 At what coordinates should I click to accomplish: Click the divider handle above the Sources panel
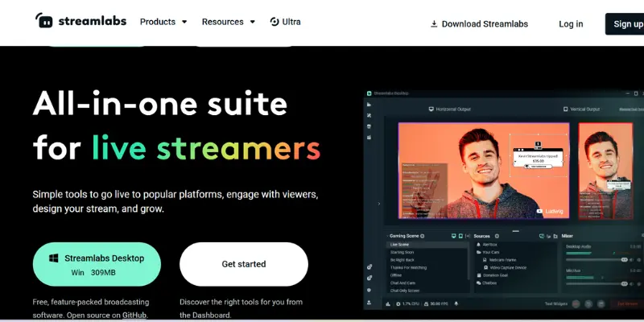515,231
